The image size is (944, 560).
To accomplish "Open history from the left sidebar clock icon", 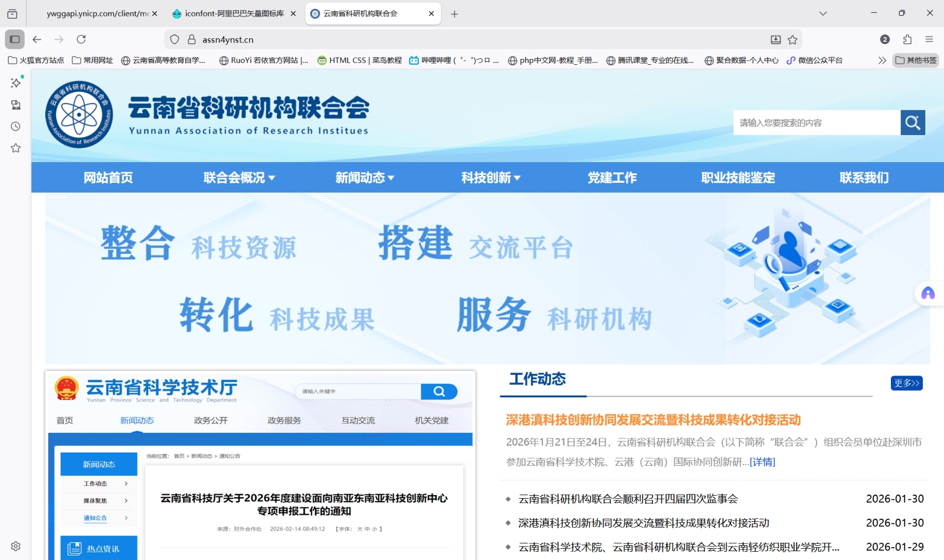I will [15, 126].
